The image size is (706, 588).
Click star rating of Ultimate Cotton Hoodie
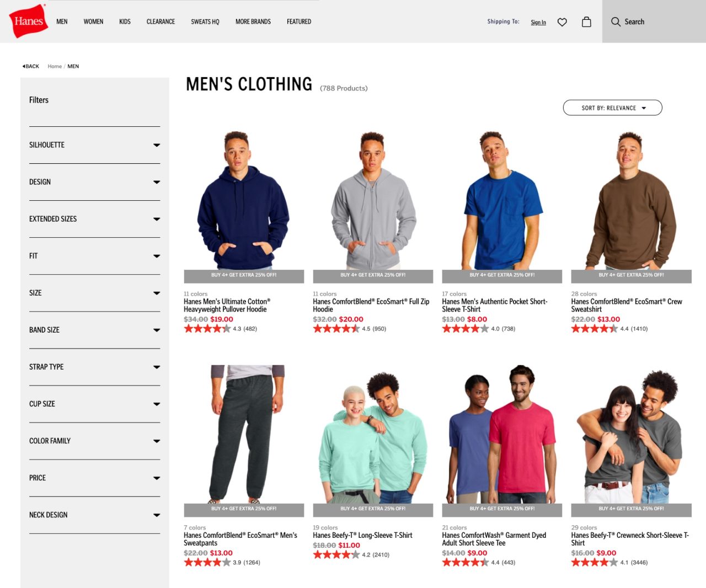click(x=207, y=329)
